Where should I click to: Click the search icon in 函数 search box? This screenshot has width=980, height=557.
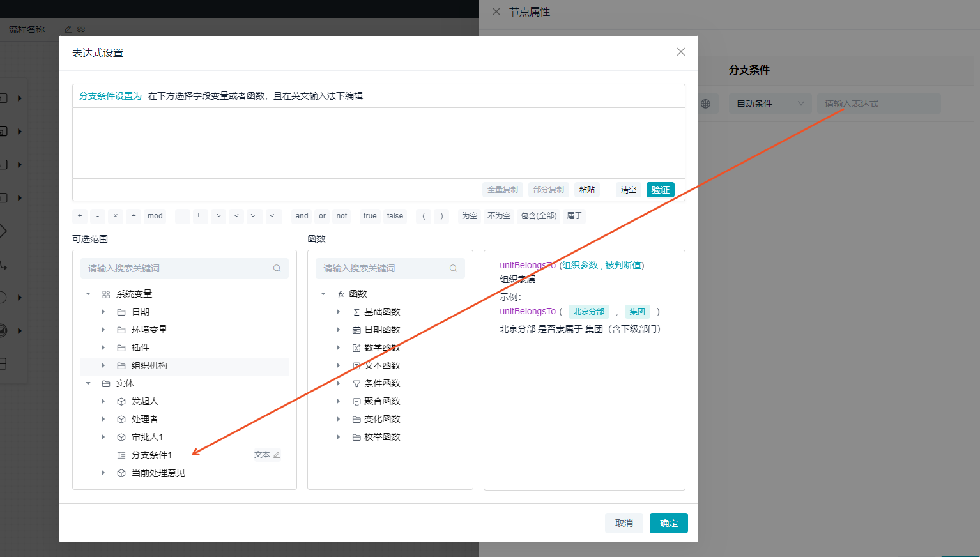pyautogui.click(x=453, y=268)
